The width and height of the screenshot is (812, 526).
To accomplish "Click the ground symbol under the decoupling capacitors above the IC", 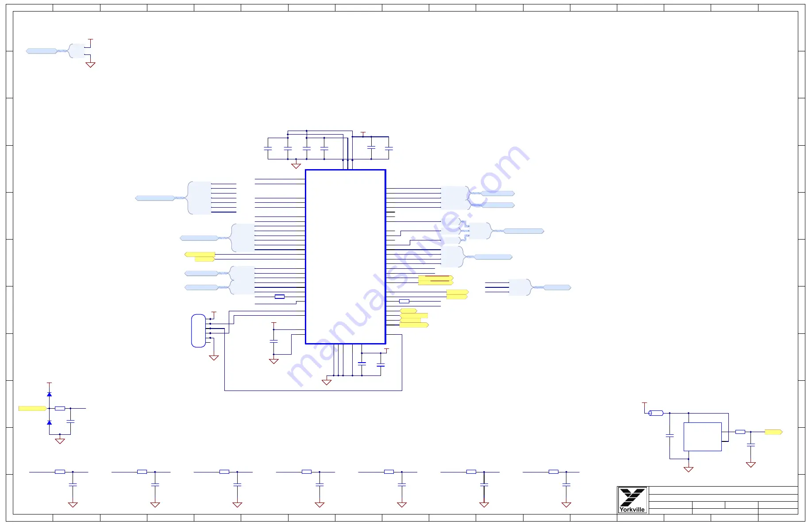I will tap(296, 166).
